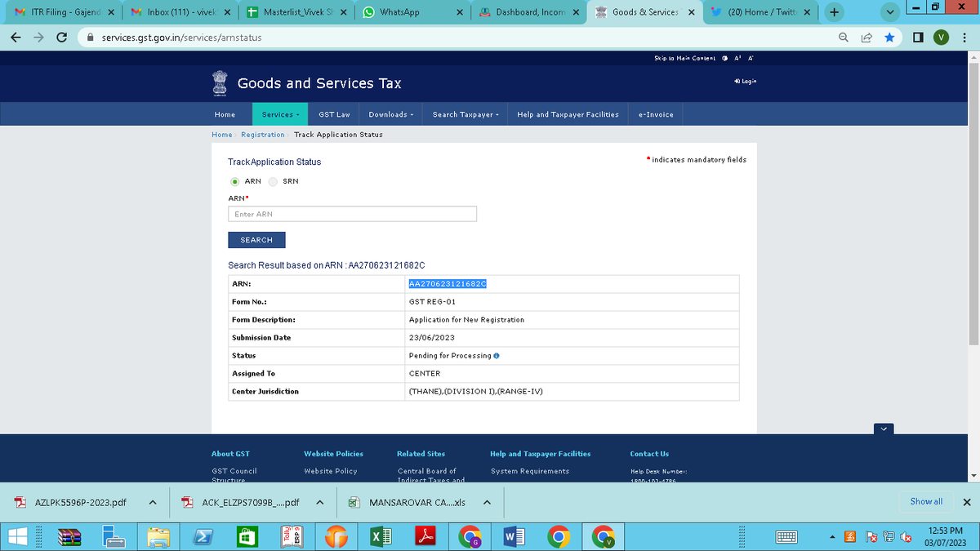
Task: Click the Login link
Action: (746, 81)
